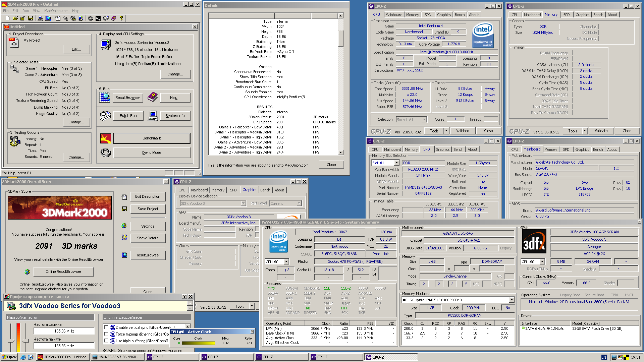Screen dimensions: 644x362
Task: Enable Use triple buffering checkbox
Action: 106,341
